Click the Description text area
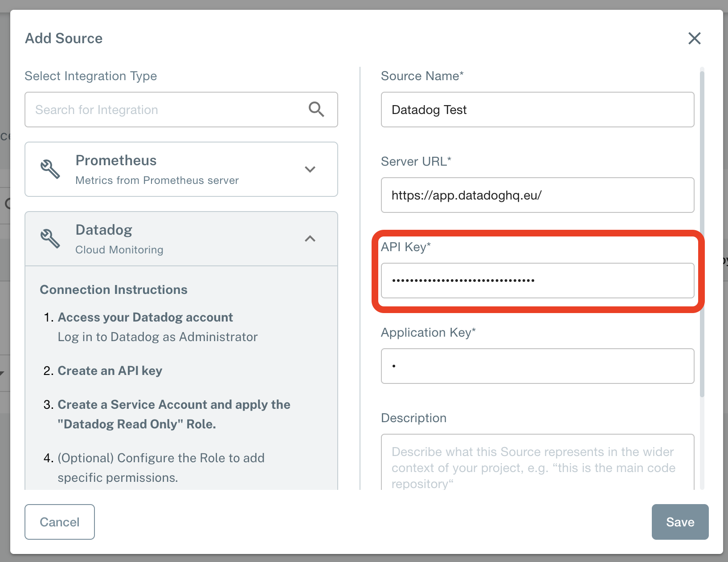This screenshot has height=562, width=728. pyautogui.click(x=537, y=463)
